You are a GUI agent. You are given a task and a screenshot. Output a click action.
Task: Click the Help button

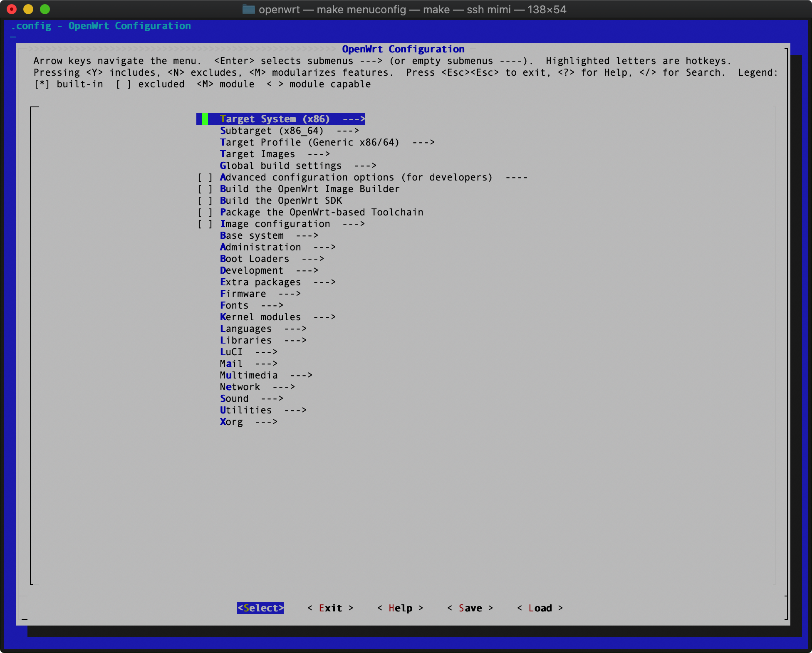coord(400,608)
